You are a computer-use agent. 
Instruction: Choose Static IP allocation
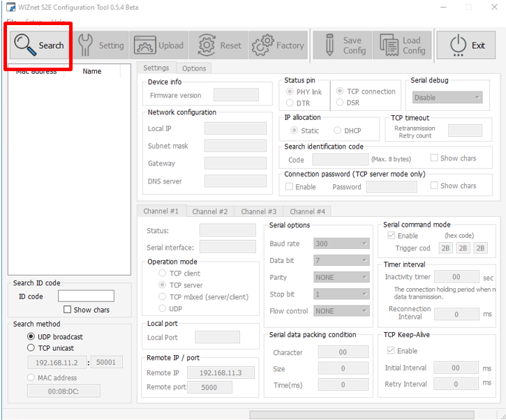[x=294, y=130]
